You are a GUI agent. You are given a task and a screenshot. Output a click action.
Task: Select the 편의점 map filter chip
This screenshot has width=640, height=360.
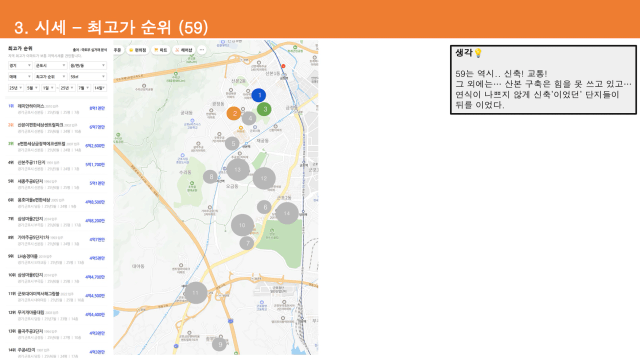(138, 50)
